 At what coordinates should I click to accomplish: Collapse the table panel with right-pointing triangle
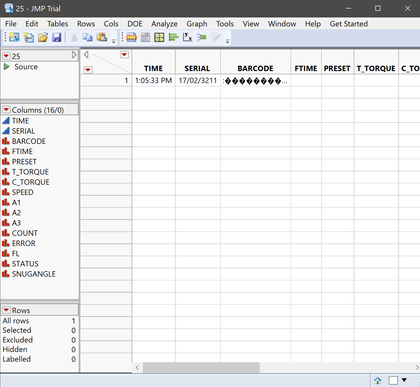click(x=74, y=55)
